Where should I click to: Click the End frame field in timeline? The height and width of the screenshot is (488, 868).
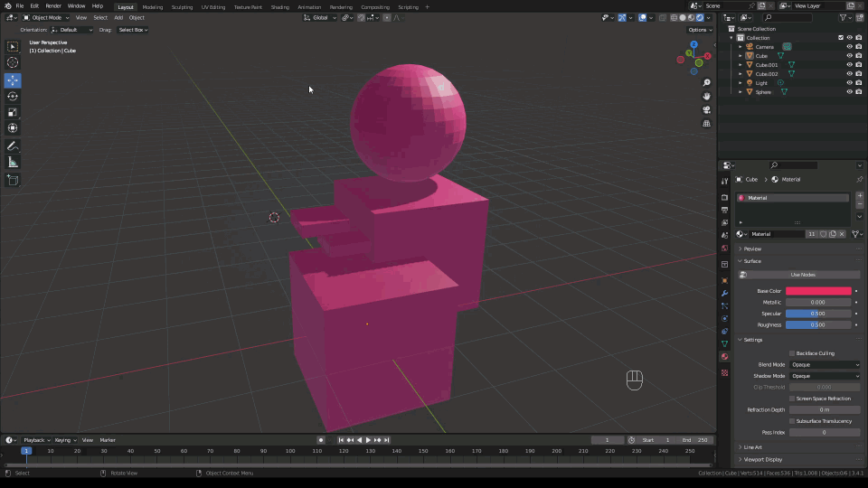pyautogui.click(x=694, y=440)
